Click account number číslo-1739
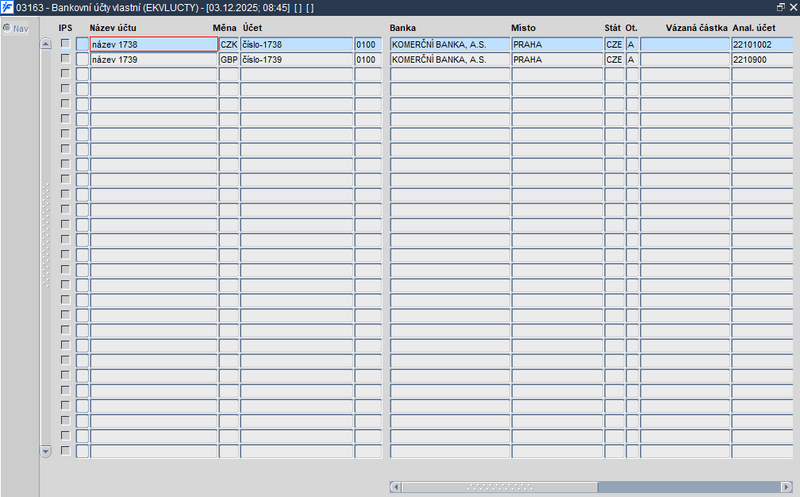This screenshot has height=497, width=800. pos(296,60)
